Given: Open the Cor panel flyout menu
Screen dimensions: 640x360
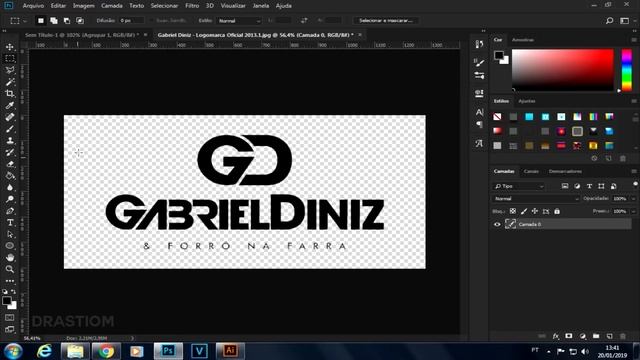Looking at the screenshot, I should 634,40.
